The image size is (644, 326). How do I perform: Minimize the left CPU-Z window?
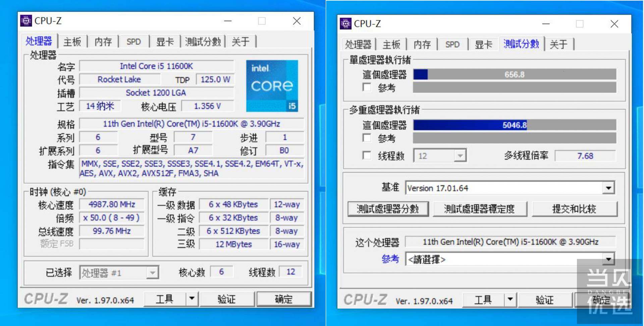point(228,21)
